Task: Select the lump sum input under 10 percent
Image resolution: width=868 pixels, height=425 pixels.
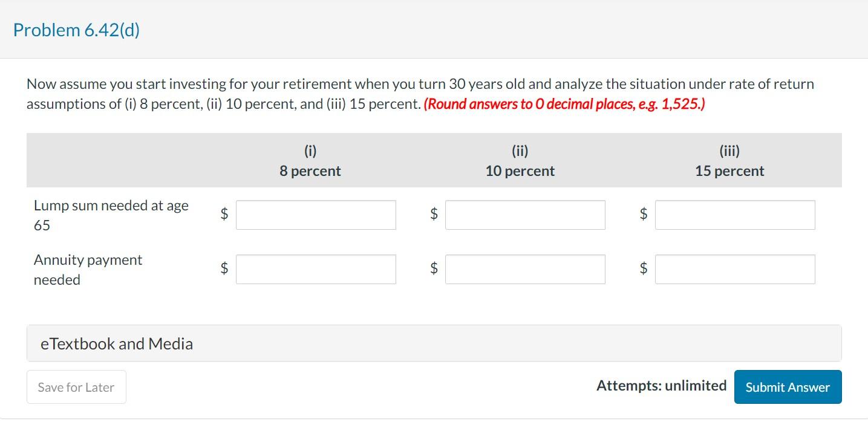Action: coord(524,215)
